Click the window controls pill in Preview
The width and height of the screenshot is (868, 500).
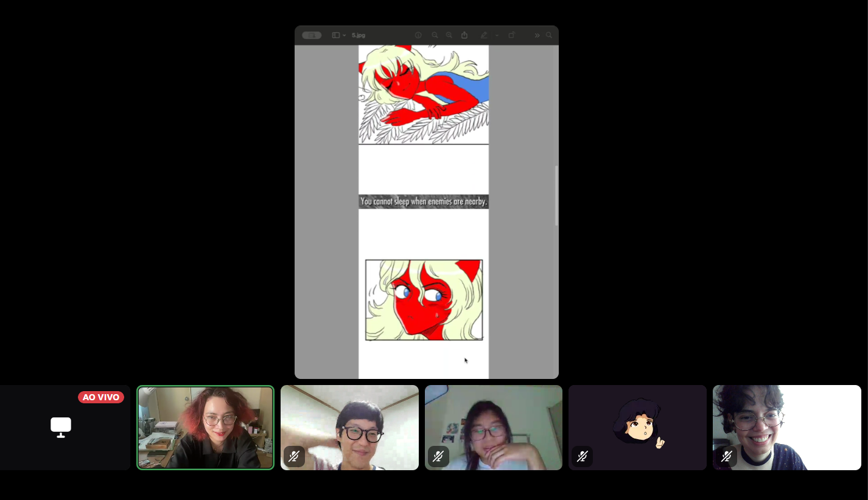[x=312, y=35]
